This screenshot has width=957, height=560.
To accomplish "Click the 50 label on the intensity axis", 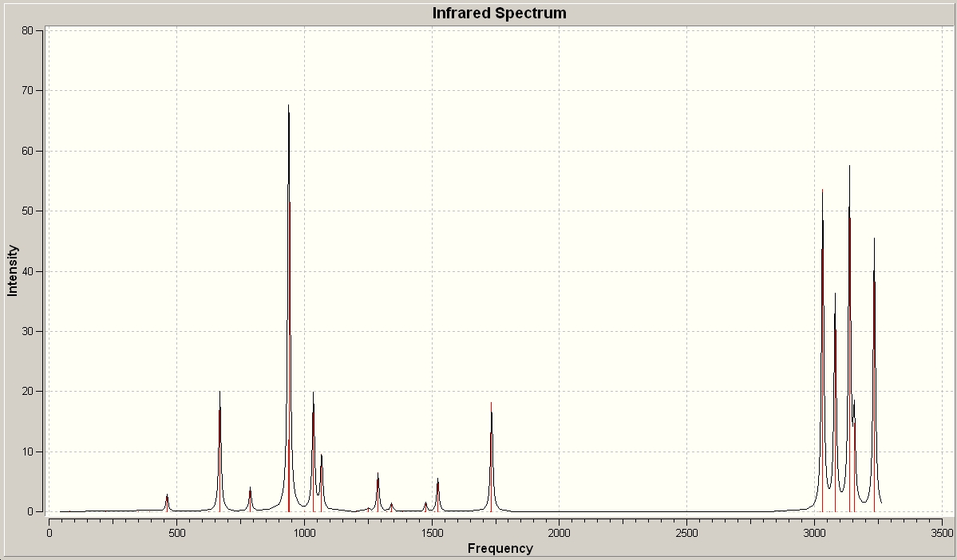I will (27, 211).
